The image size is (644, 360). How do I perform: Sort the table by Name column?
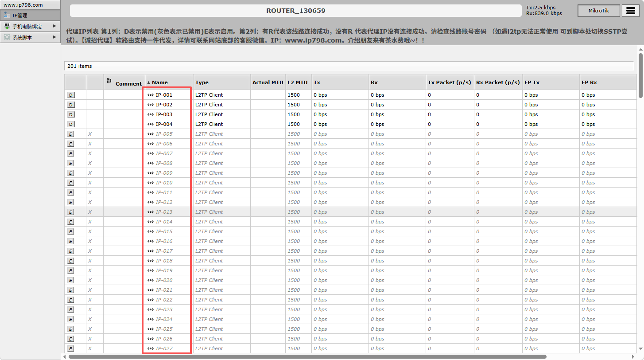[169, 82]
